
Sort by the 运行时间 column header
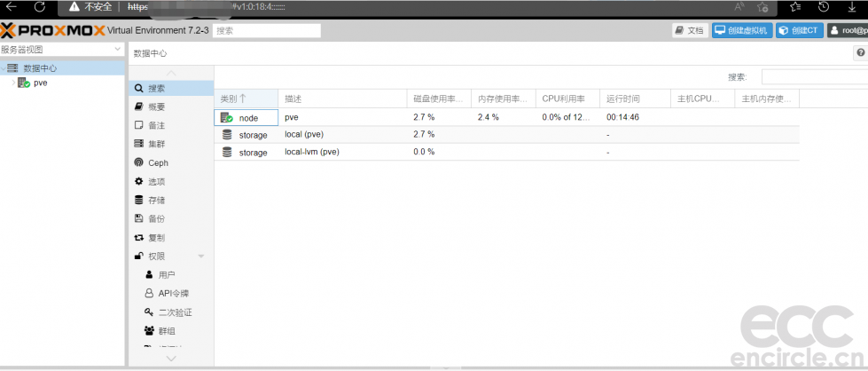point(635,99)
